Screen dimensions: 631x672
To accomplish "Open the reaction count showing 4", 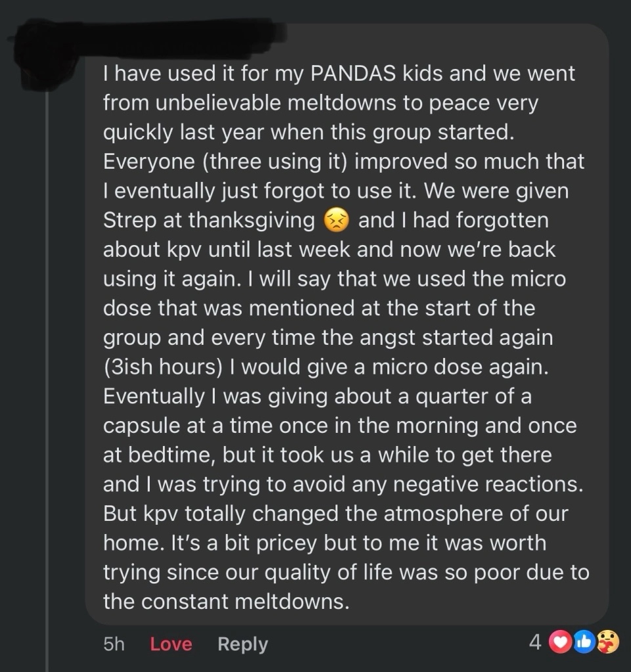I will pyautogui.click(x=535, y=644).
